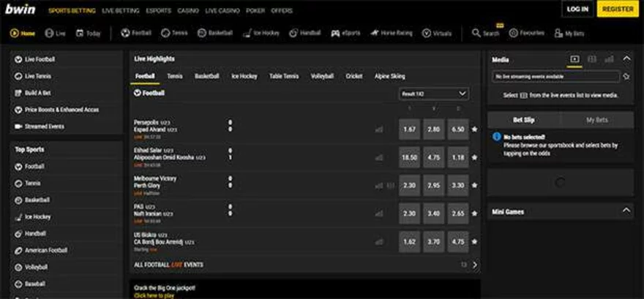
Task: Switch to Alpine Skiing tab
Action: coord(390,76)
